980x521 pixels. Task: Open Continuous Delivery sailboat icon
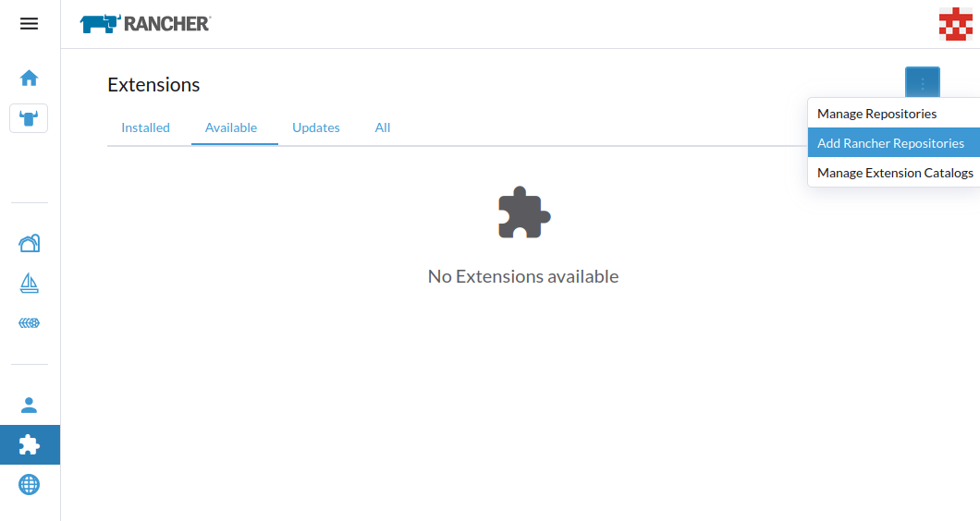(x=29, y=284)
